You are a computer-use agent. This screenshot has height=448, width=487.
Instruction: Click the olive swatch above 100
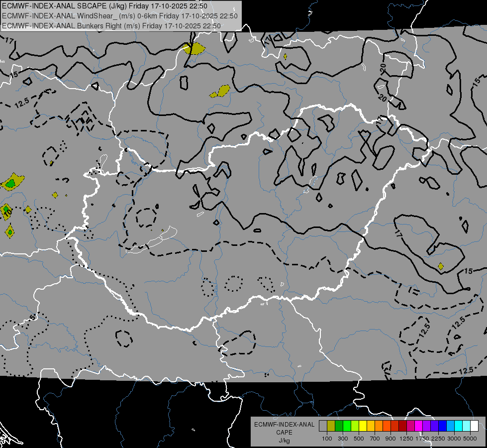click(331, 426)
